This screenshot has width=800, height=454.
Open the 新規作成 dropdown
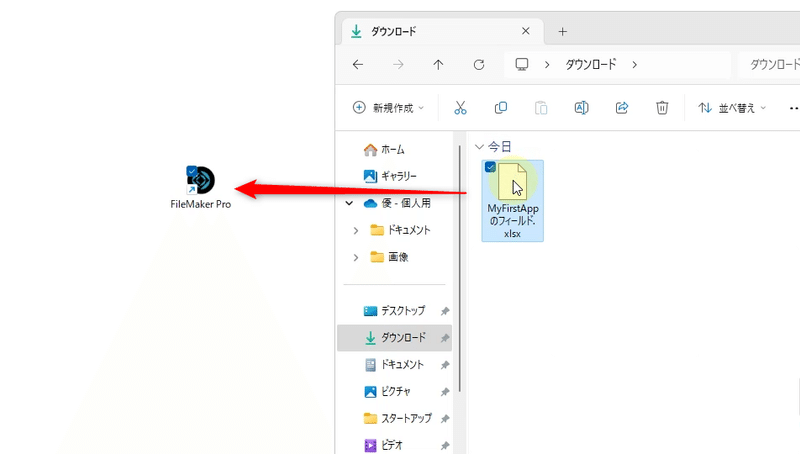[x=389, y=108]
